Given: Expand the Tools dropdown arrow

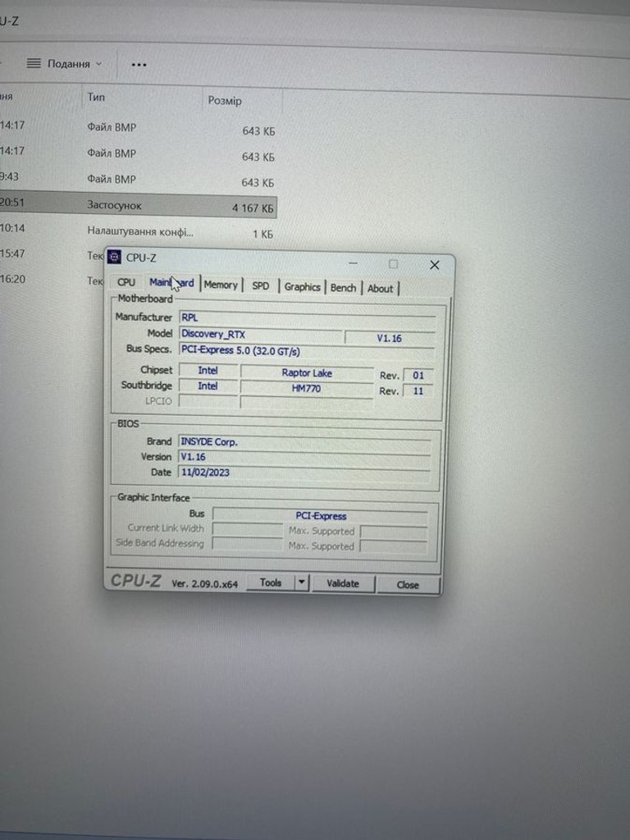Looking at the screenshot, I should tap(302, 582).
